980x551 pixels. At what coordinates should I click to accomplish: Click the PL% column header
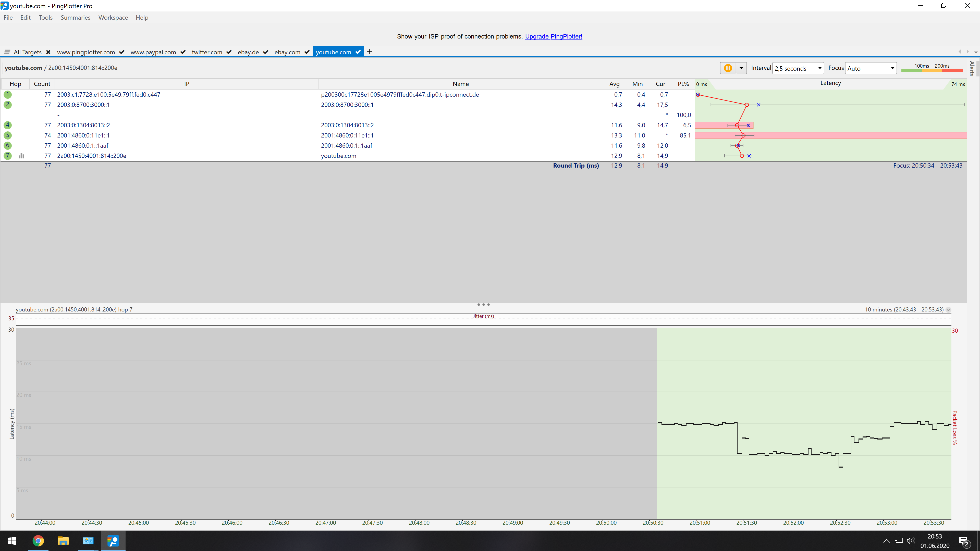click(683, 84)
